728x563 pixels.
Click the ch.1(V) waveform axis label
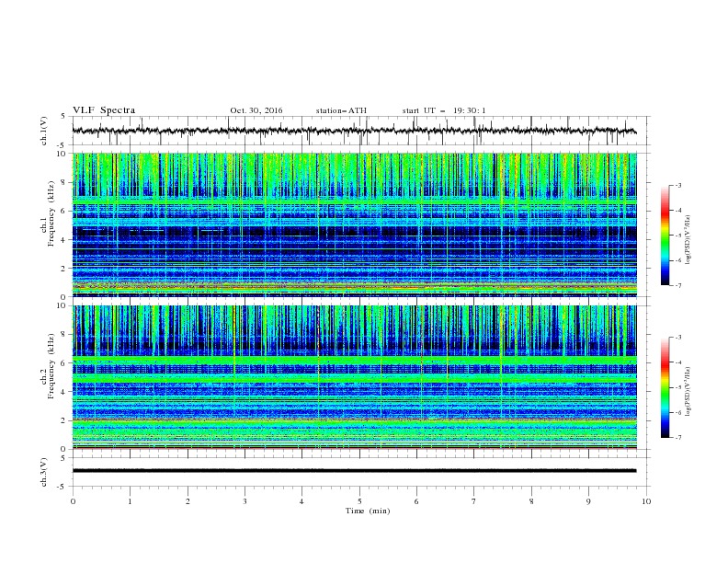tap(44, 131)
